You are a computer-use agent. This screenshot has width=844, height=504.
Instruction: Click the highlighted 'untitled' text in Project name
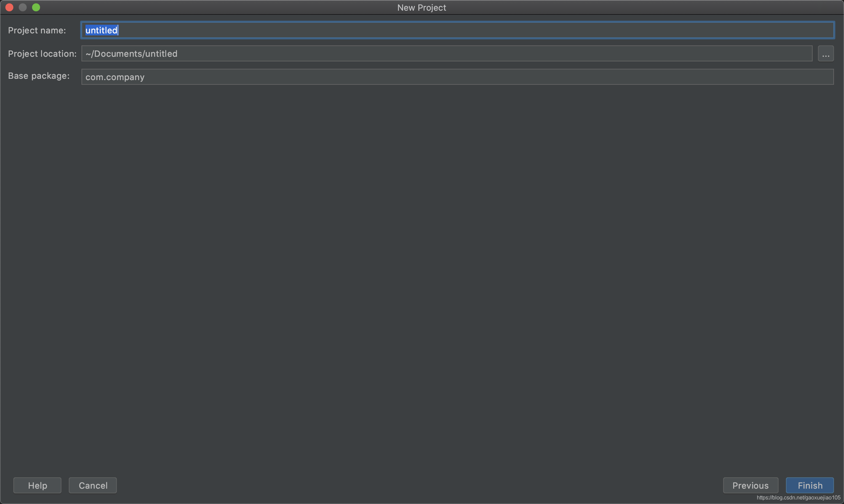[x=101, y=30]
